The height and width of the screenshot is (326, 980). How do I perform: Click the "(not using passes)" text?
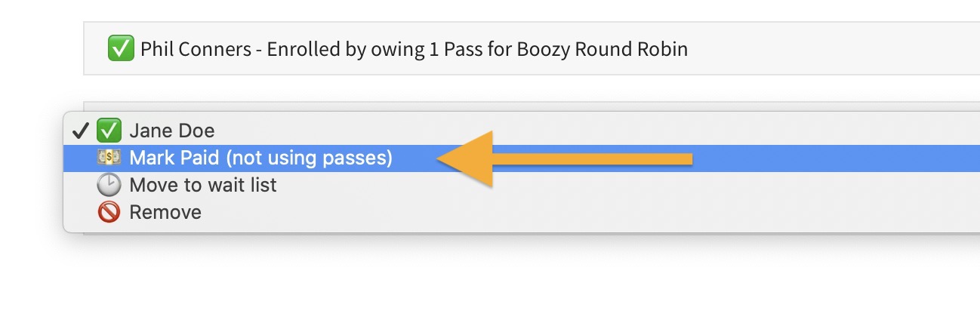click(310, 158)
